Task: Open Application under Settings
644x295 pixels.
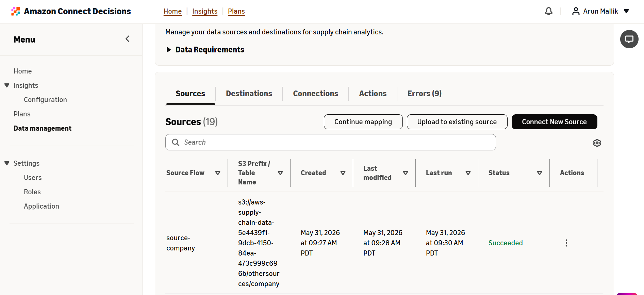Action: tap(42, 206)
